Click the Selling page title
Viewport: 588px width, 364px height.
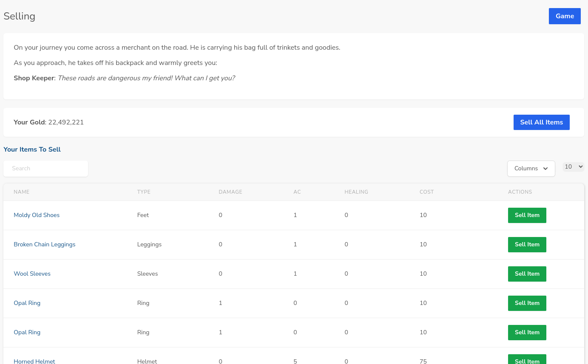20,17
